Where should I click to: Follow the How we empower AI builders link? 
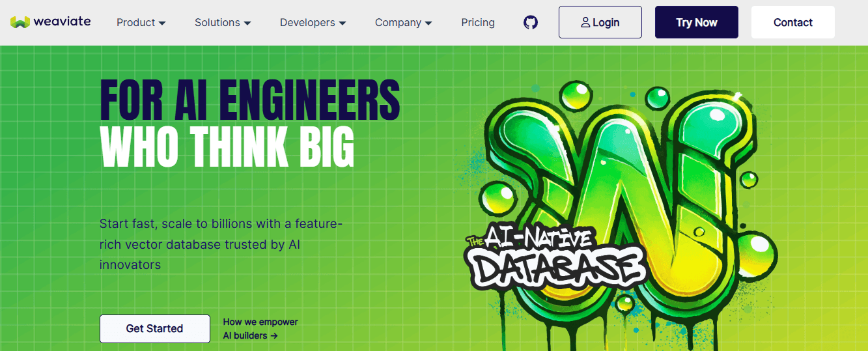(260, 329)
